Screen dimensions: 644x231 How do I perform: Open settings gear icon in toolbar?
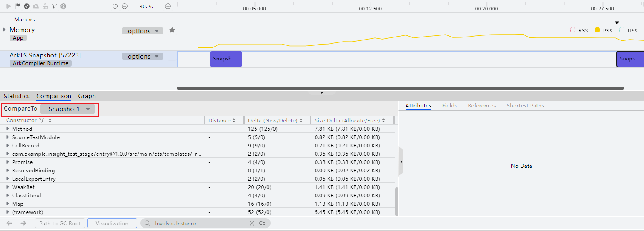(63, 6)
